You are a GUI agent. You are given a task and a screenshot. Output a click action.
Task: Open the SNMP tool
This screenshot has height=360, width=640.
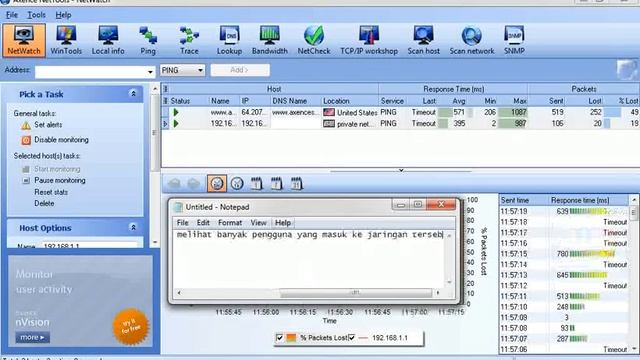coord(514,40)
